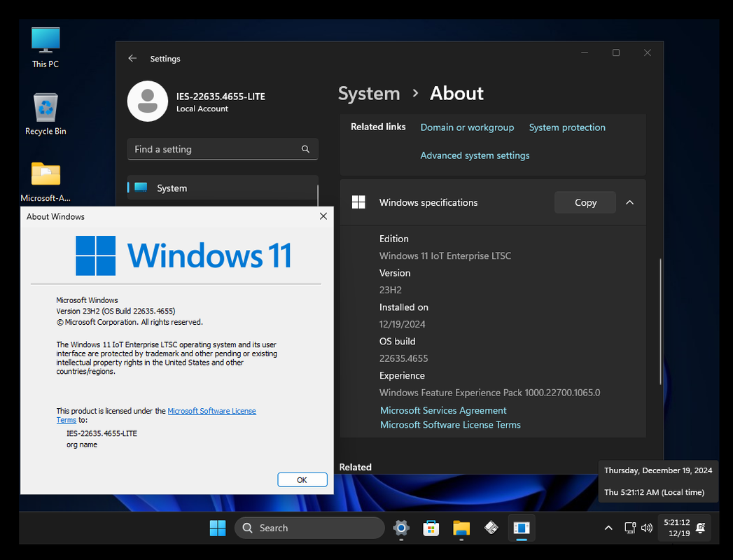Click 'org name' in About Windows dialog
Image resolution: width=733 pixels, height=560 pixels.
point(82,444)
